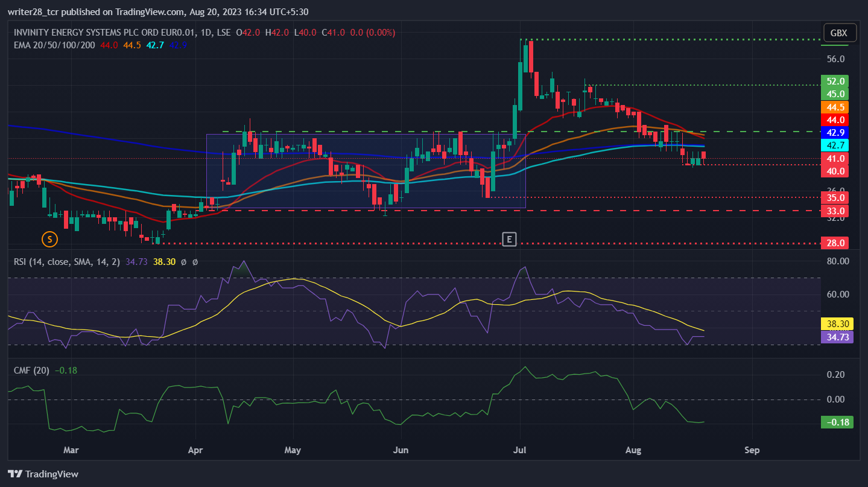Click the 28.0 support price label
This screenshot has height=487, width=868.
835,243
